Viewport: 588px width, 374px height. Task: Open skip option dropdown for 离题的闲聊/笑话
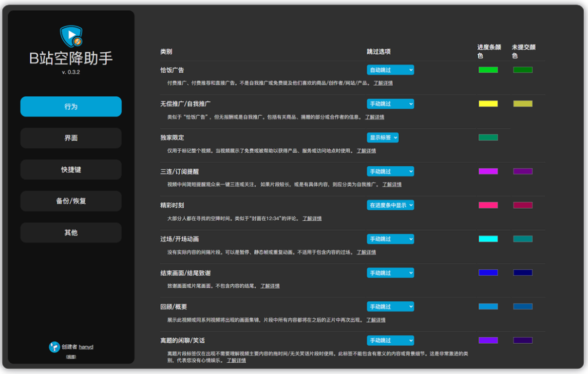point(390,340)
